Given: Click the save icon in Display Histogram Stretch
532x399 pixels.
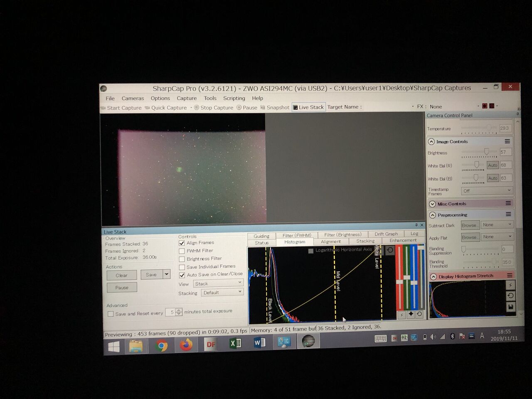Looking at the screenshot, I should (x=510, y=307).
